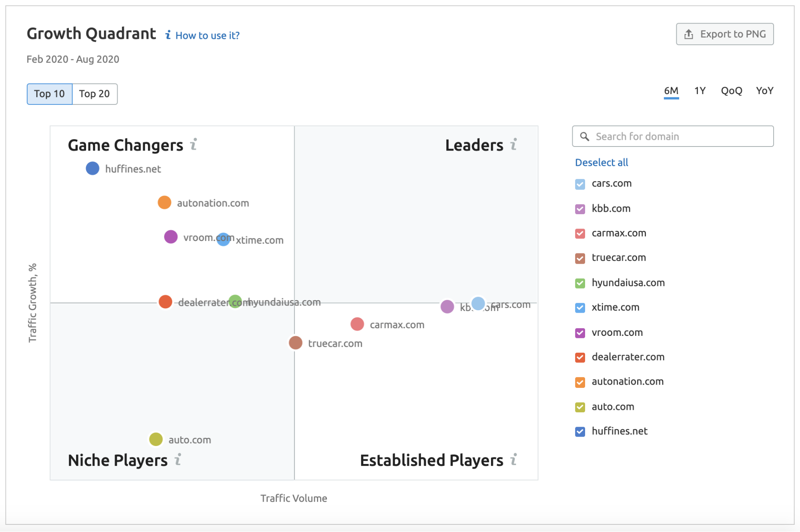Click Deselect all to clear domains
The image size is (800, 532).
tap(601, 163)
